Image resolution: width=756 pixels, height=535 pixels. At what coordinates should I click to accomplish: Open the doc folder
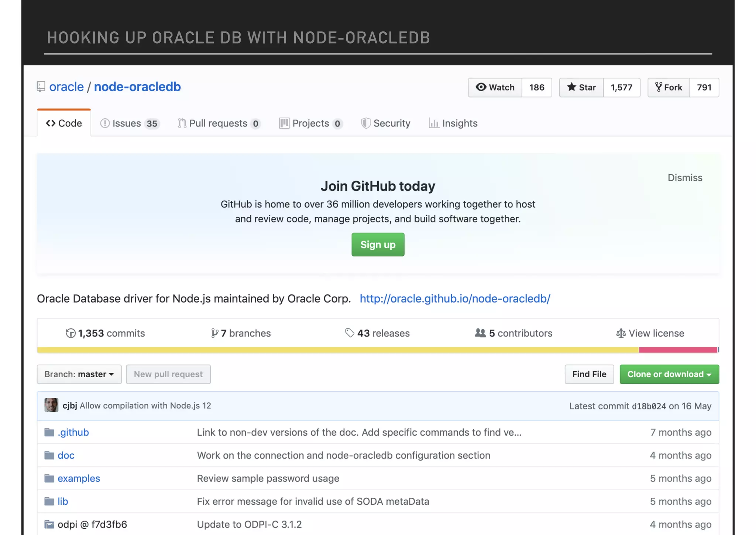coord(66,455)
